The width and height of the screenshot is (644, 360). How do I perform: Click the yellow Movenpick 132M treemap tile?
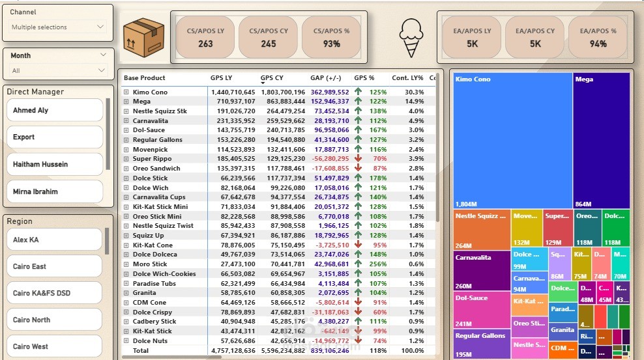click(527, 228)
